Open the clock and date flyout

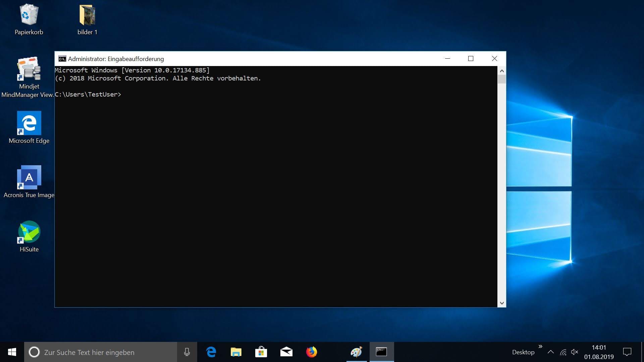pos(599,352)
